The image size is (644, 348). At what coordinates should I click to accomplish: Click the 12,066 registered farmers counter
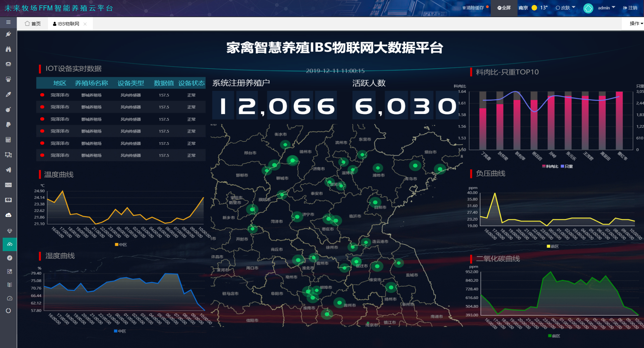[274, 105]
